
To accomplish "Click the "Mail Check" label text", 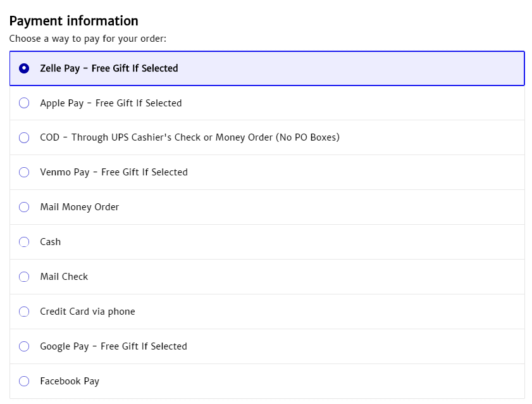I will [64, 277].
